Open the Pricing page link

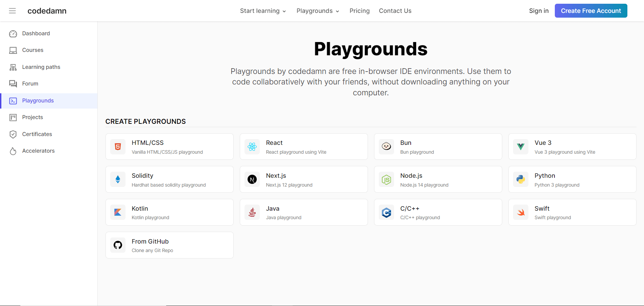(359, 11)
